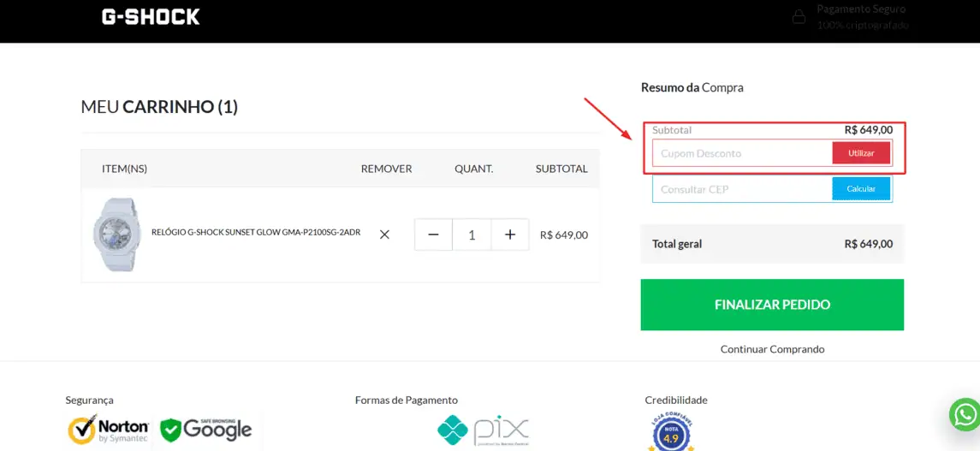Open the WhatsApp chat icon
The width and height of the screenshot is (980, 451).
point(965,414)
